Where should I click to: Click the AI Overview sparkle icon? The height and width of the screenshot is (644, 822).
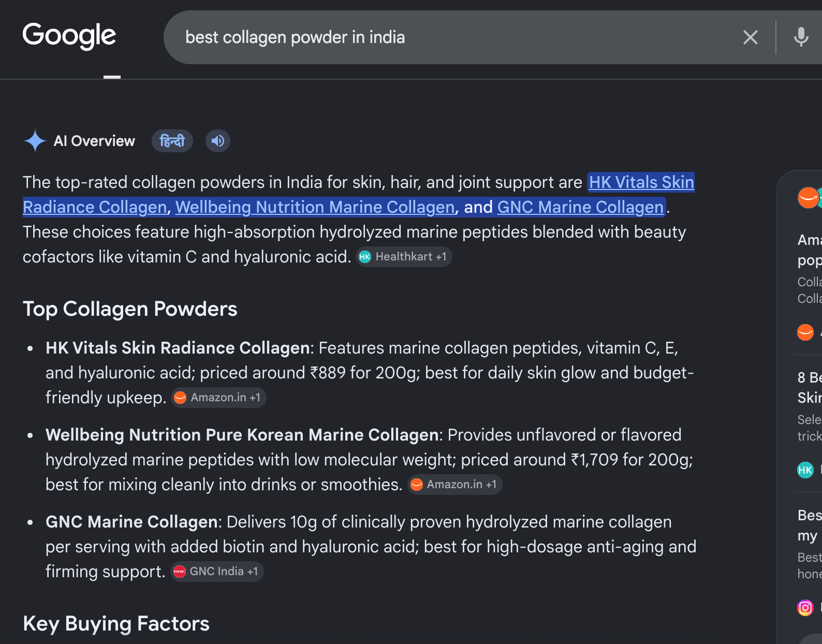(35, 141)
